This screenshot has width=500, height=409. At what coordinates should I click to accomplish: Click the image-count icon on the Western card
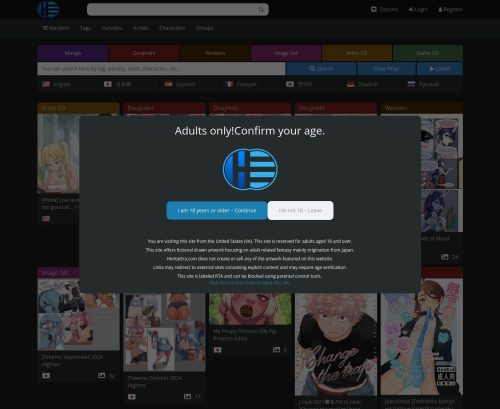click(445, 257)
